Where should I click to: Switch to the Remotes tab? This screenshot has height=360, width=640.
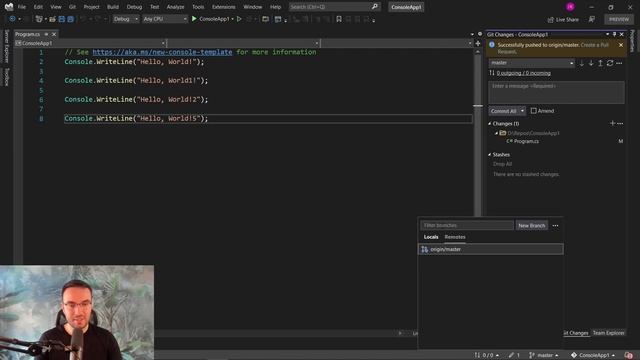point(455,237)
